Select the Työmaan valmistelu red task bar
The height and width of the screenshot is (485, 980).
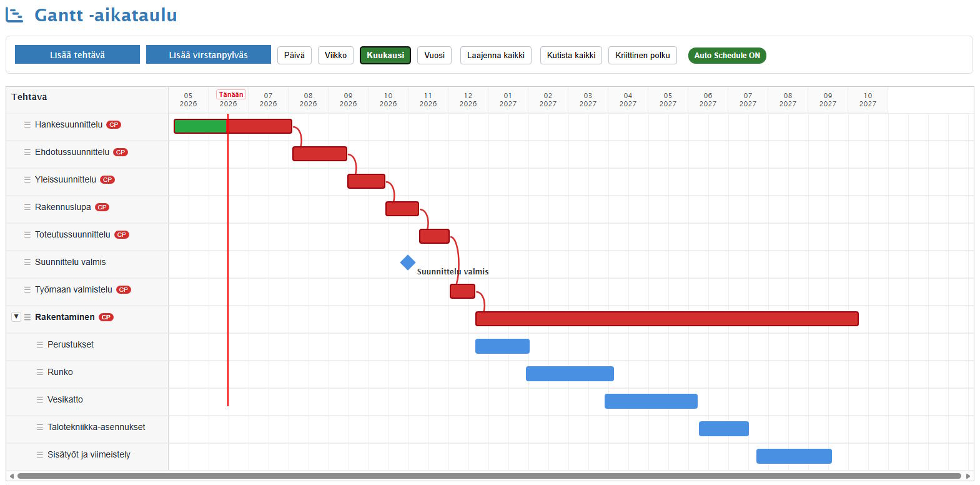pos(462,291)
